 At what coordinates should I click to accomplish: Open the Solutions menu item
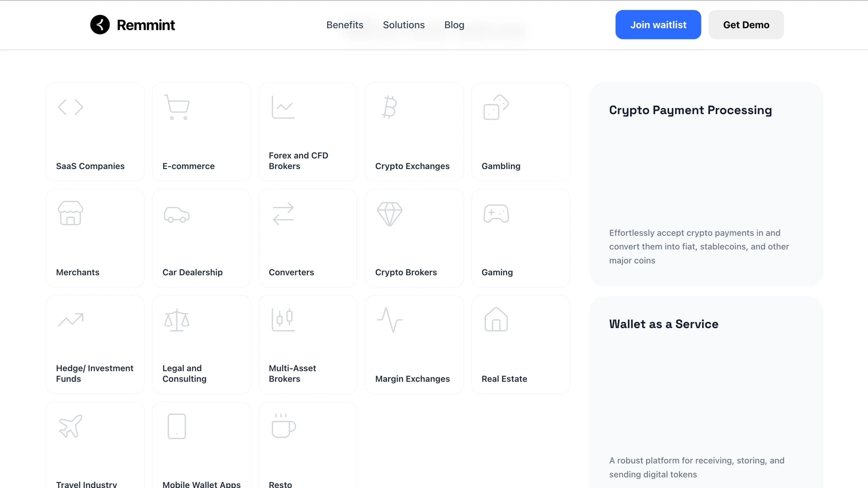click(x=404, y=25)
